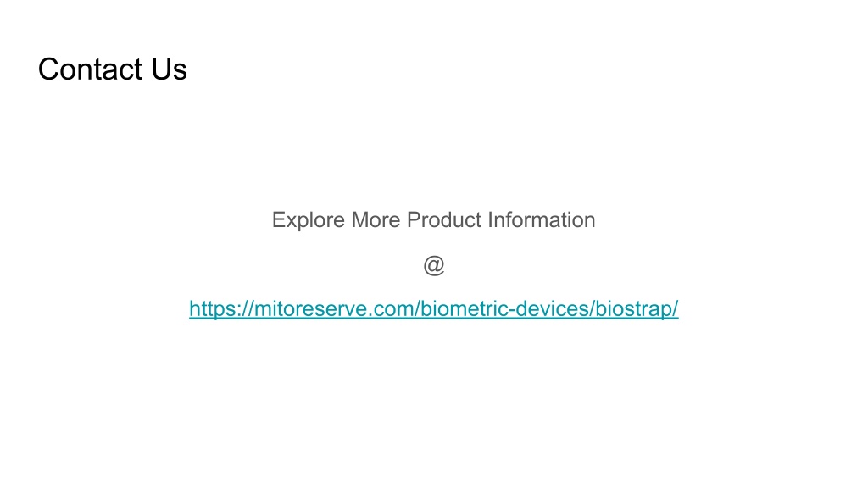Click the 'biostrap/' ending of the URL
Screen dimensions: 868x488
tap(637, 308)
